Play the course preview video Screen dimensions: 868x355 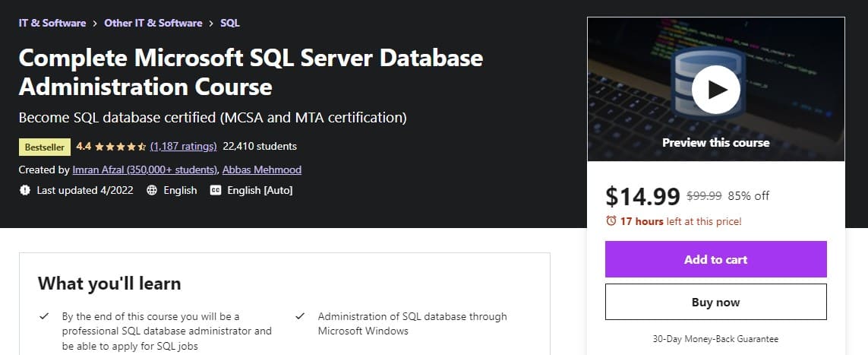716,90
